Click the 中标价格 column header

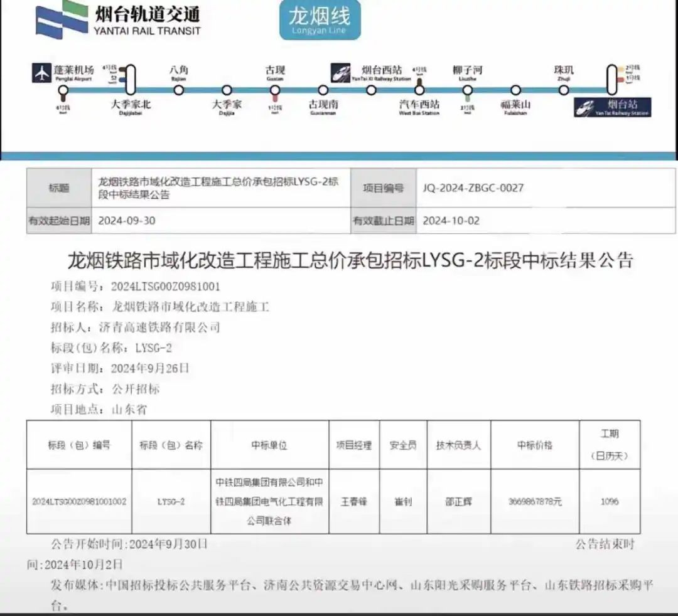(534, 445)
